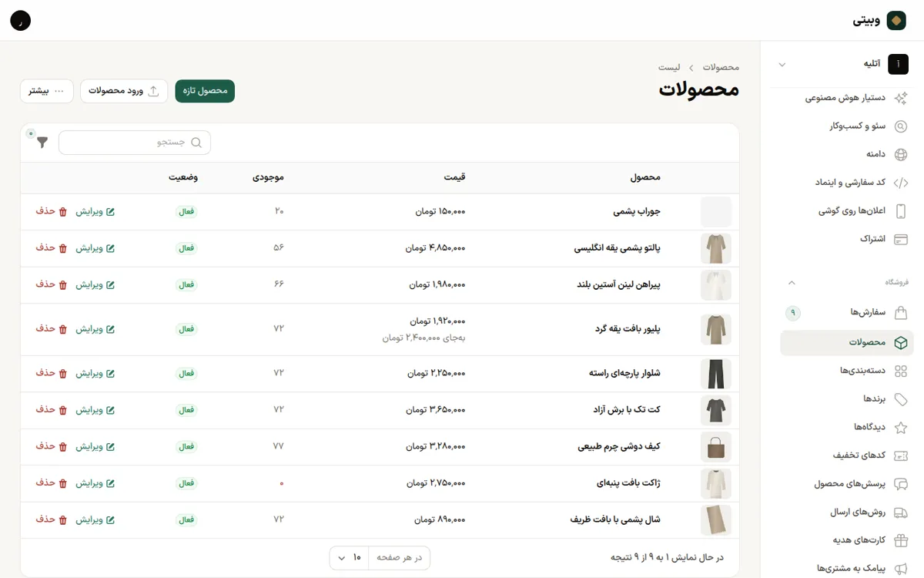Open thumbnail of شلوار پارچه‌ای راسته
Screen dimensions: 924x578
(716, 374)
